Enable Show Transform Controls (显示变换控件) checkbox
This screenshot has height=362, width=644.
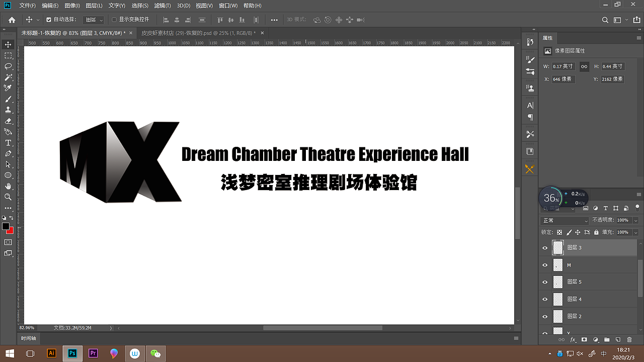[x=114, y=20]
